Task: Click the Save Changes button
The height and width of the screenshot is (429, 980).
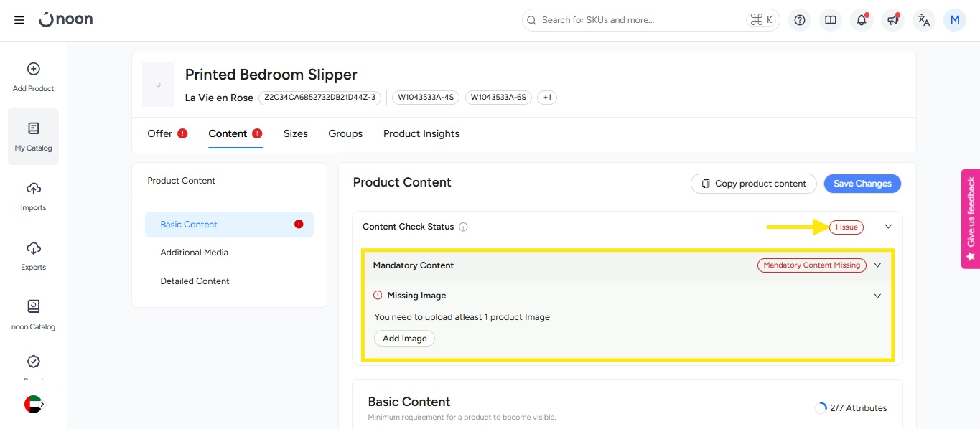Action: [862, 184]
